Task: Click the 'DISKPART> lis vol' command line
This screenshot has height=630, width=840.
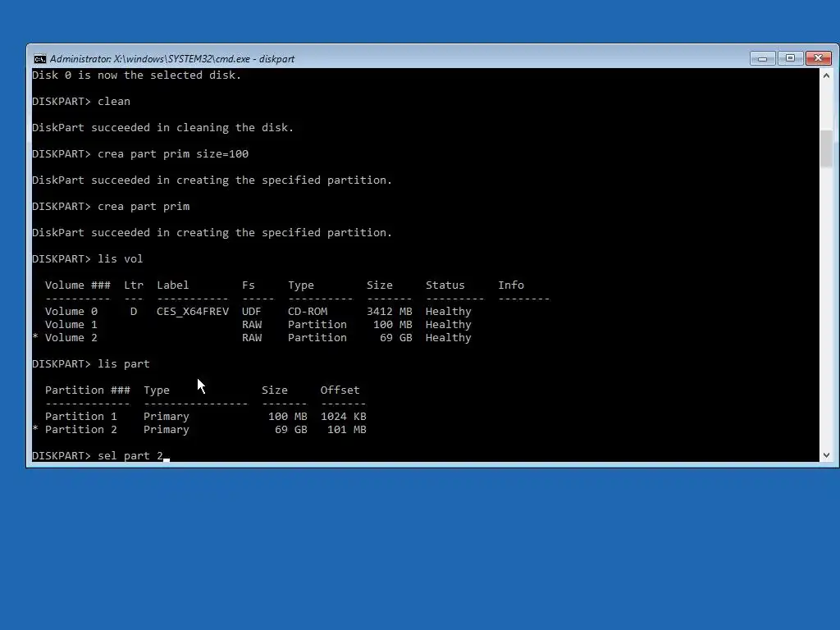Action: (x=87, y=258)
